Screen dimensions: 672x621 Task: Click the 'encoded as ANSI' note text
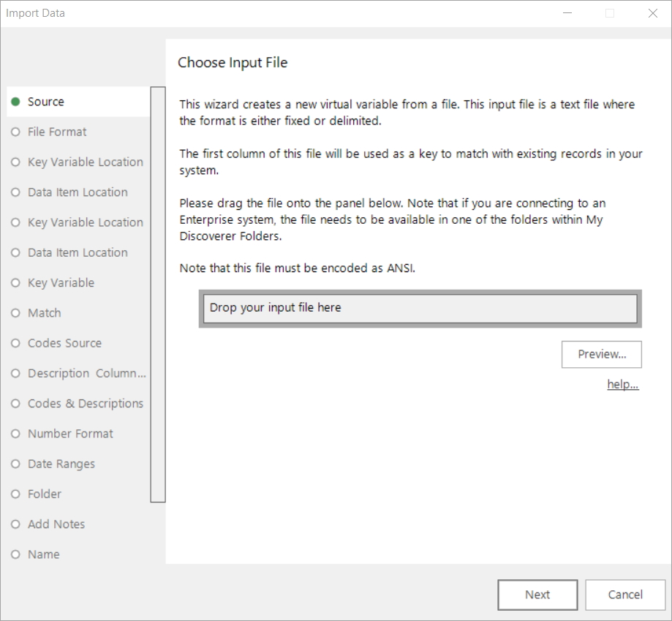click(298, 268)
